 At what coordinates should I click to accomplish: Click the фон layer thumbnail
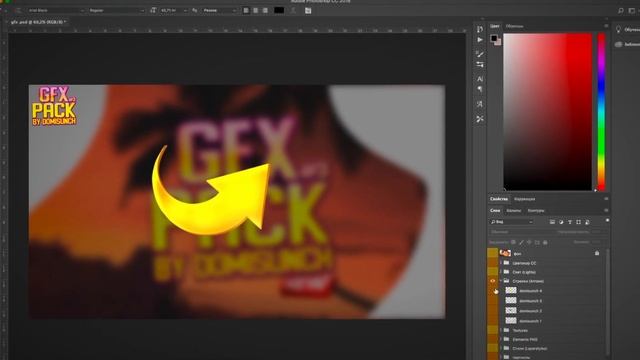pyautogui.click(x=505, y=253)
